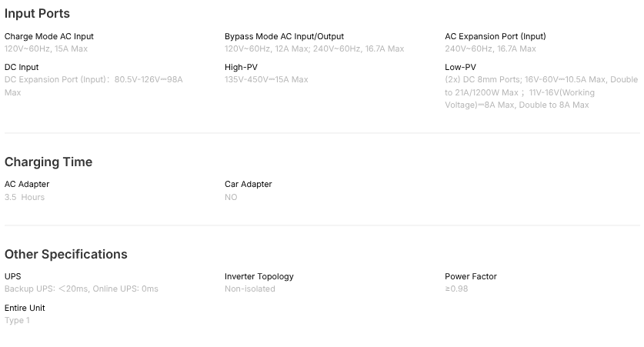Click the Other Specifications heading
This screenshot has height=347, width=644.
[66, 254]
